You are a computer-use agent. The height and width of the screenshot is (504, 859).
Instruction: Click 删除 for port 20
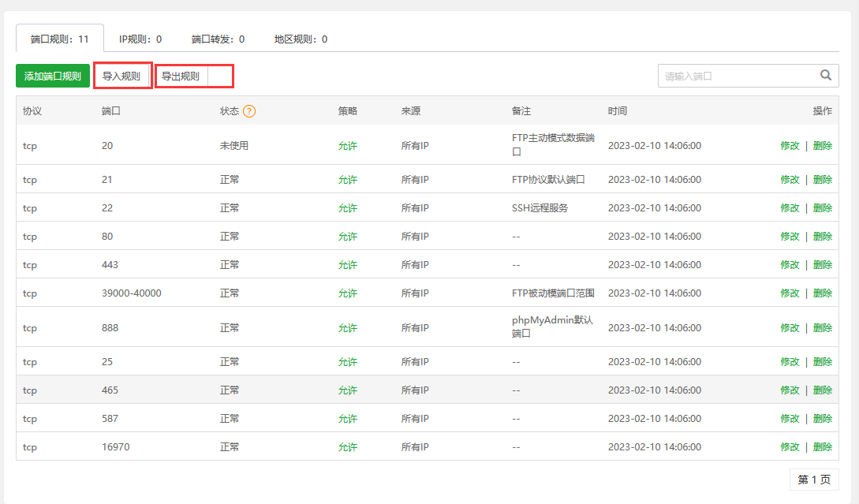point(823,145)
